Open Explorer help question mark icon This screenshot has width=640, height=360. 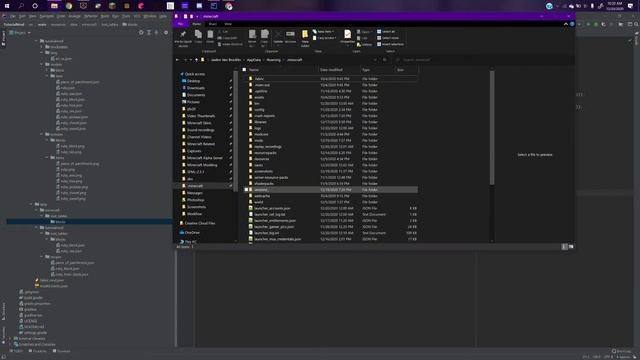tap(572, 24)
